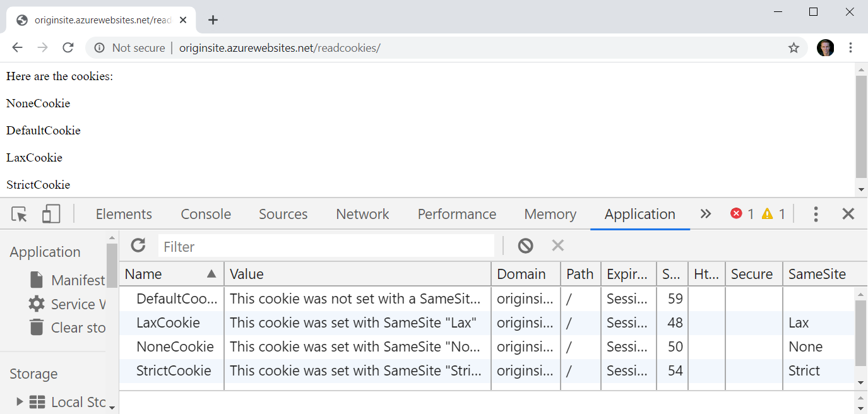Open the Network tab
The height and width of the screenshot is (414, 868).
tap(362, 215)
